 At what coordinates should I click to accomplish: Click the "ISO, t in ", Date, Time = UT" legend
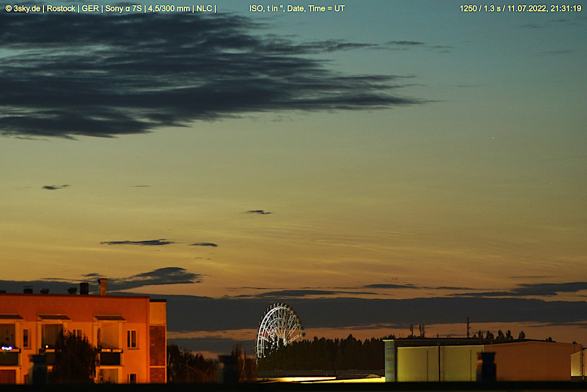297,9
